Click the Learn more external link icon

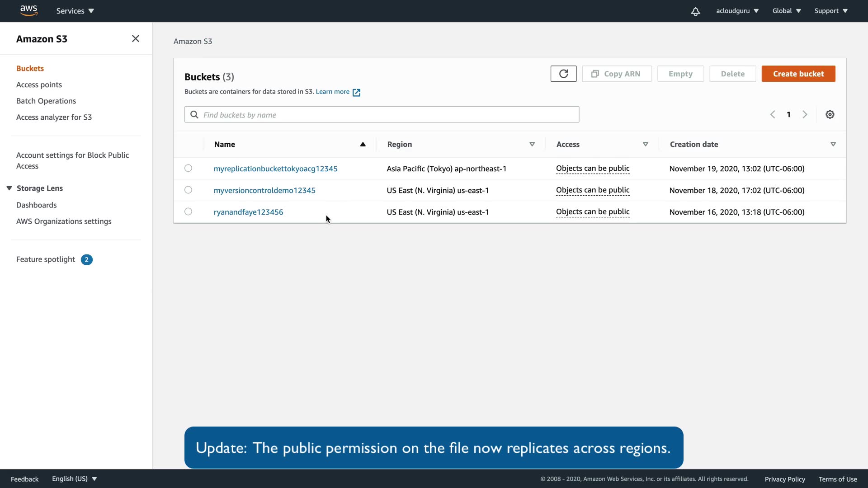click(356, 92)
